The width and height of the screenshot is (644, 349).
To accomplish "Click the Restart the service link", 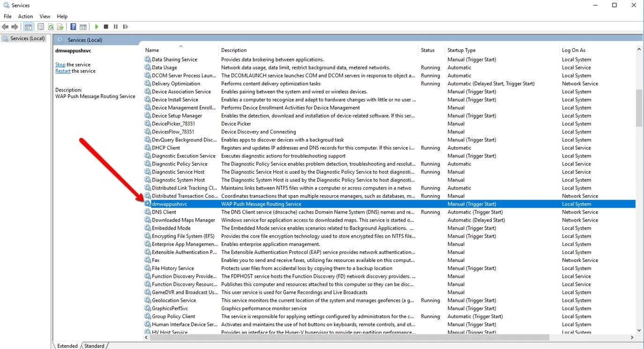I will pos(63,71).
